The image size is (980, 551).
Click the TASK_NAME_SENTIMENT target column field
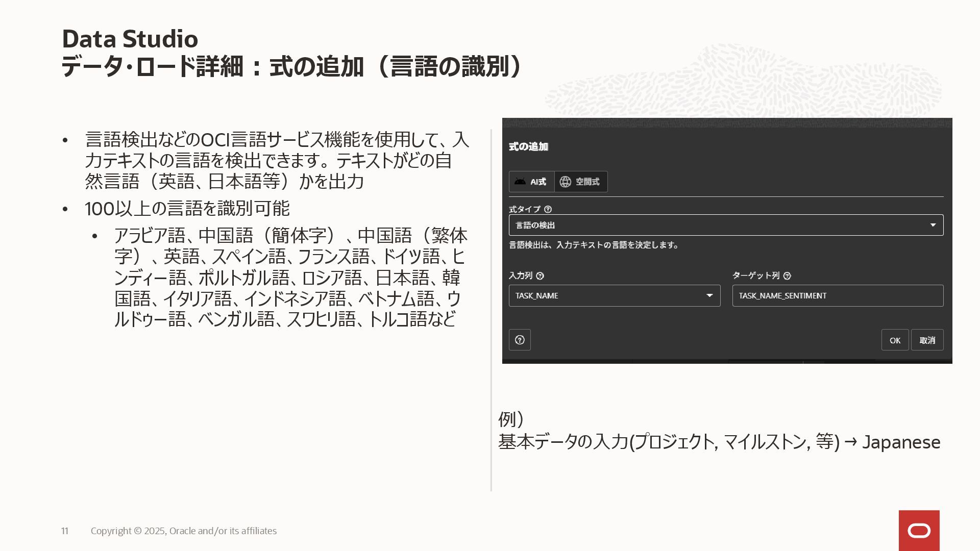837,295
